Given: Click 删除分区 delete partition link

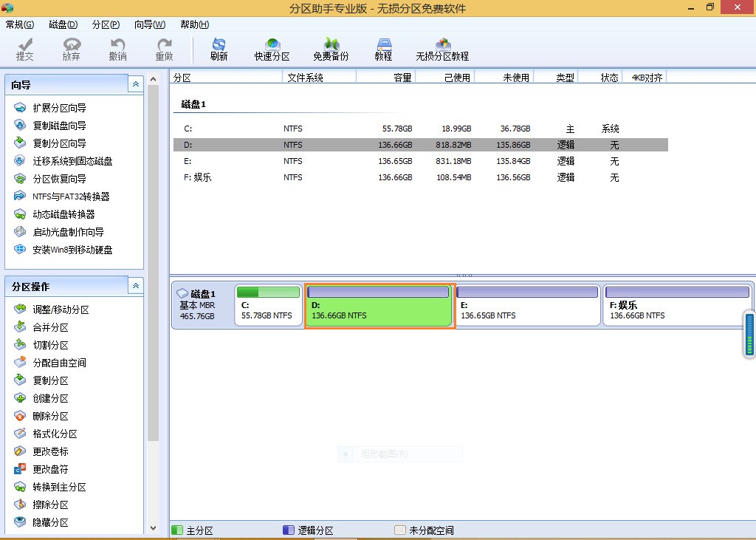Looking at the screenshot, I should click(x=50, y=416).
